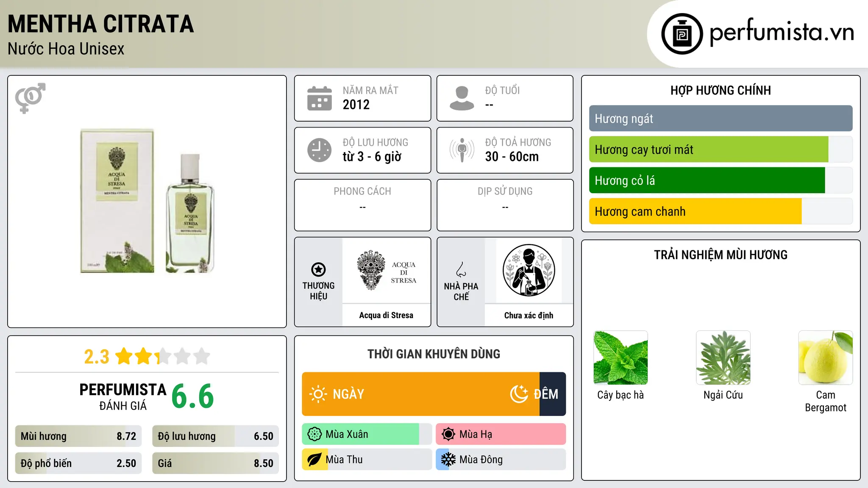Click the sun icon beside Mùa Hạ
The width and height of the screenshot is (868, 488).
[448, 434]
